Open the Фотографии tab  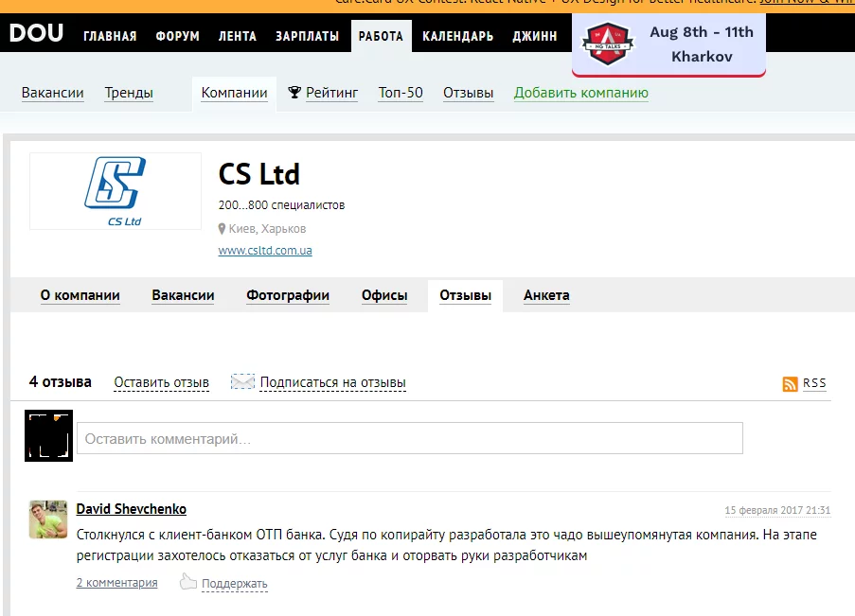pyautogui.click(x=287, y=295)
